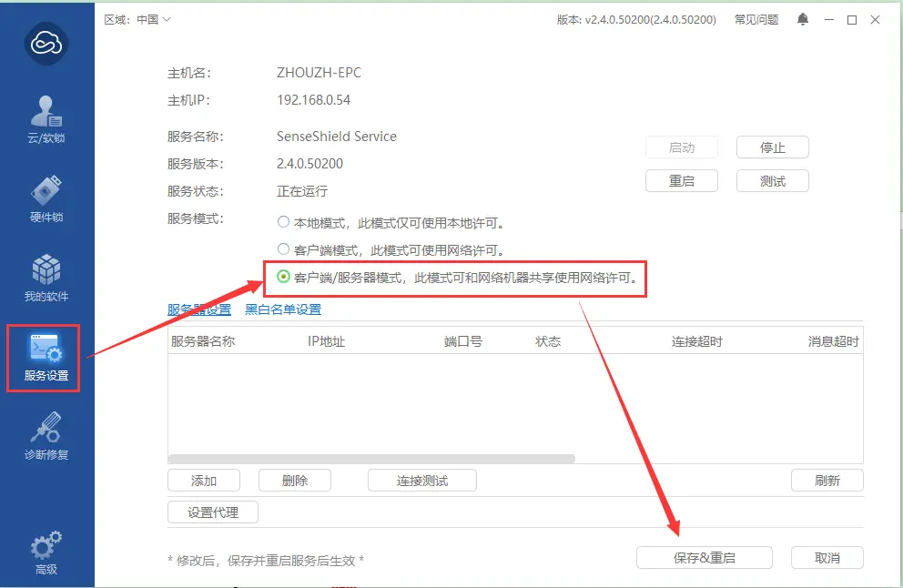This screenshot has height=588, width=903.
Task: Select 客户端/服务器模式 radio button
Action: coord(283,277)
